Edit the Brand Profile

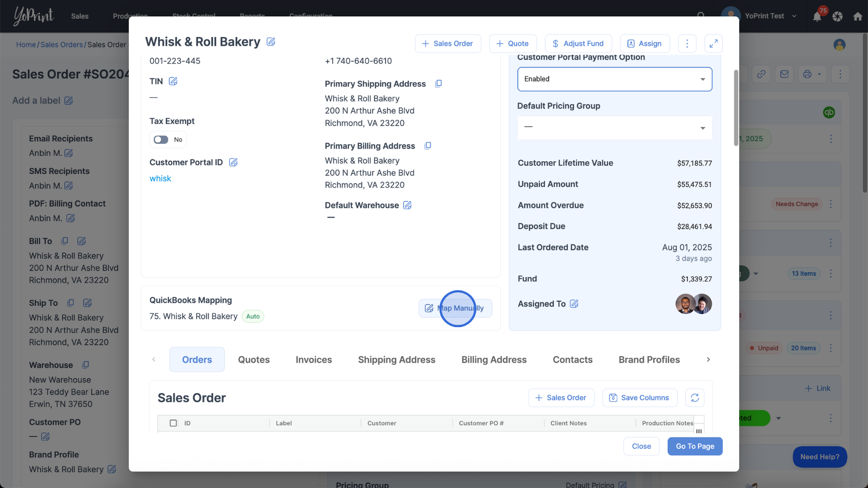(112, 469)
